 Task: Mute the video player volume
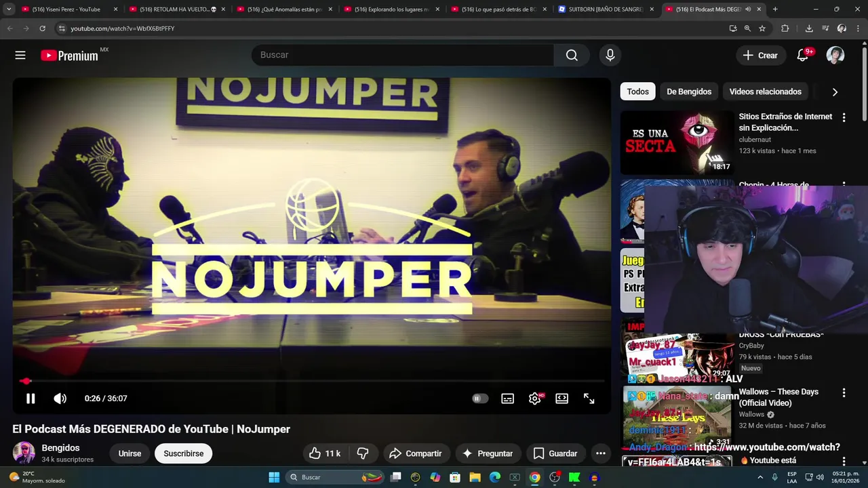(x=60, y=399)
